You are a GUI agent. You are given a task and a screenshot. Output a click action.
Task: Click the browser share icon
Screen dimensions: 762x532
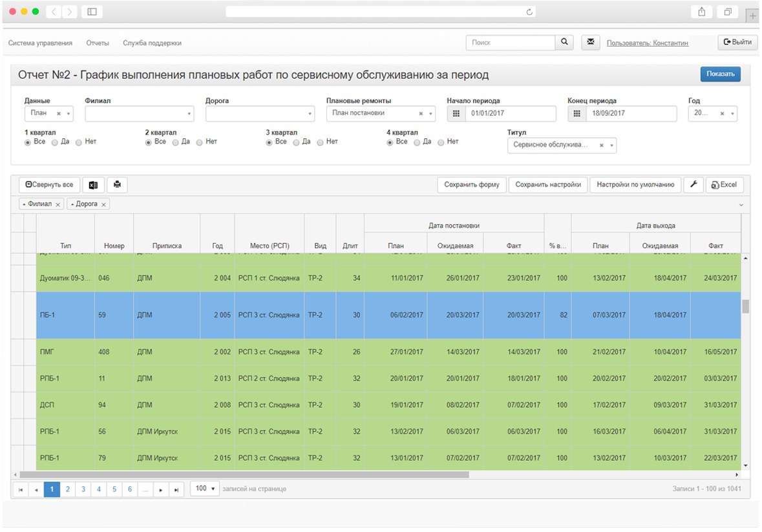702,12
